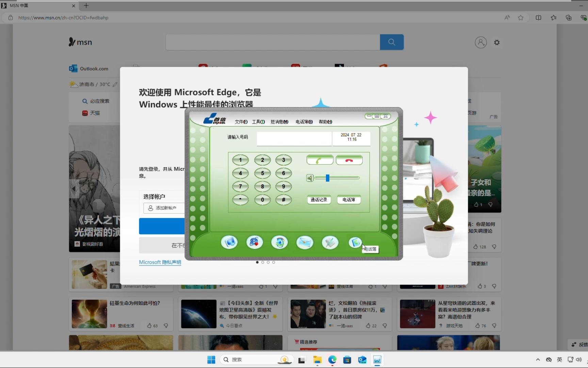Open the 帮助(H) menu
588x368 pixels.
325,122
